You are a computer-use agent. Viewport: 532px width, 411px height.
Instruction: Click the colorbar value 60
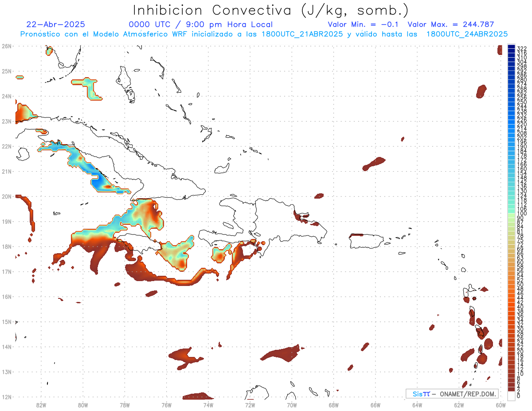(x=520, y=262)
